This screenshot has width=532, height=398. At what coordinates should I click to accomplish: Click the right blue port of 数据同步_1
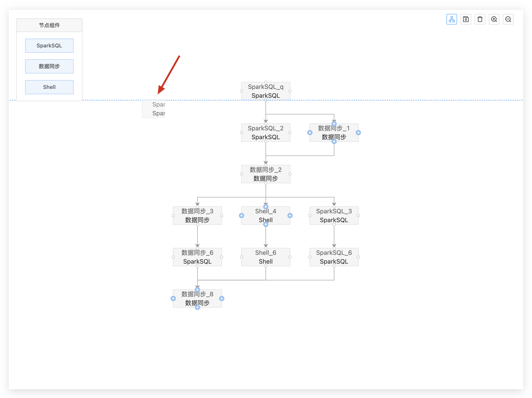[358, 133]
